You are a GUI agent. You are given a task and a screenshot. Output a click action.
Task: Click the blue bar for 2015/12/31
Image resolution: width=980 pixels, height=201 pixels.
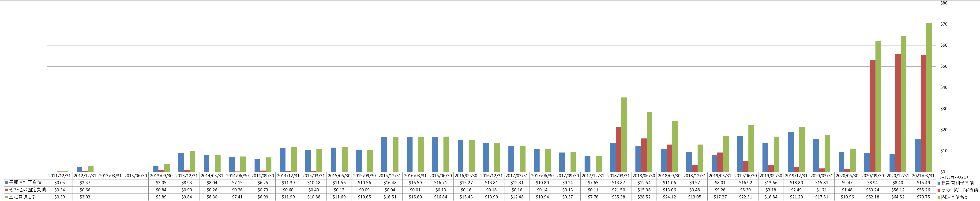[384, 155]
